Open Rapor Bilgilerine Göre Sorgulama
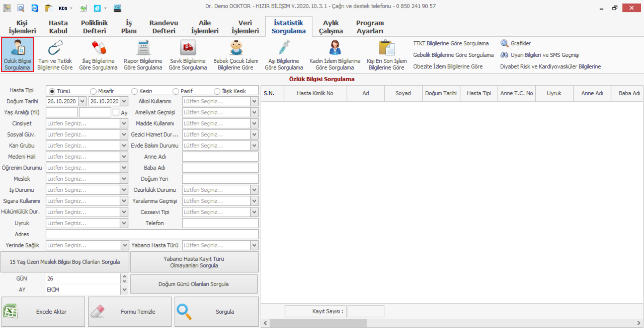Viewport: 644px width, 328px height. (143, 55)
